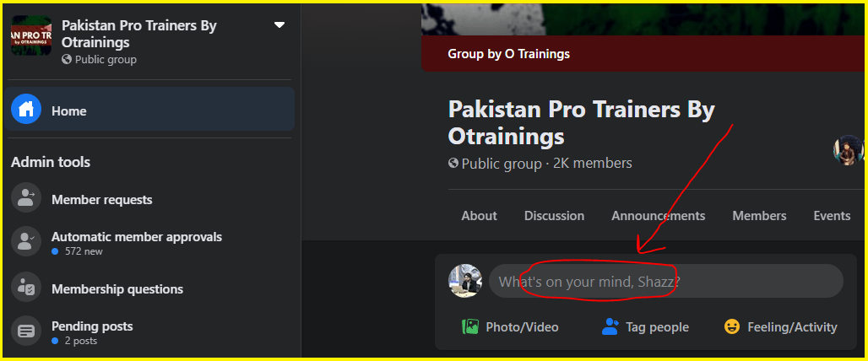
Task: Select Home in the left sidebar
Action: 150,109
